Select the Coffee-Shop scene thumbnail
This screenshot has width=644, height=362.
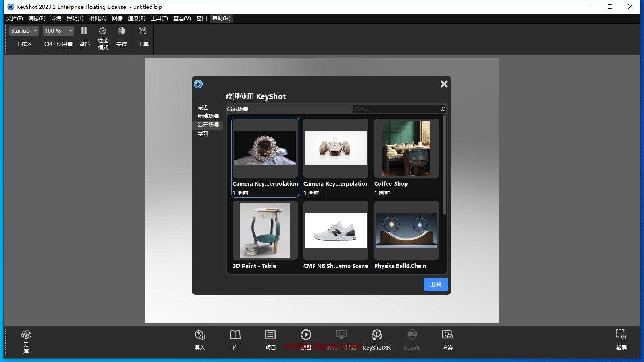pyautogui.click(x=406, y=148)
